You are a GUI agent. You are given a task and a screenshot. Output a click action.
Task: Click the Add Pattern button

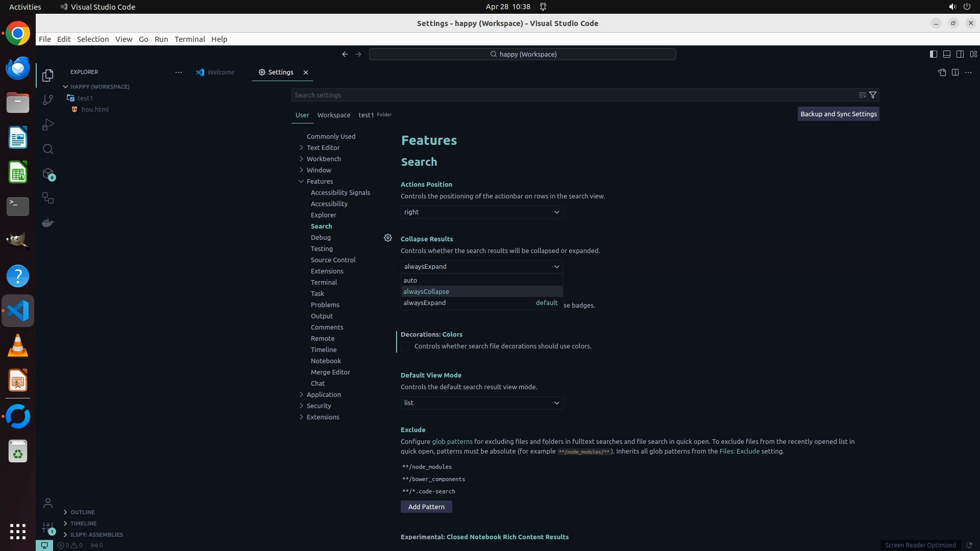coord(426,507)
